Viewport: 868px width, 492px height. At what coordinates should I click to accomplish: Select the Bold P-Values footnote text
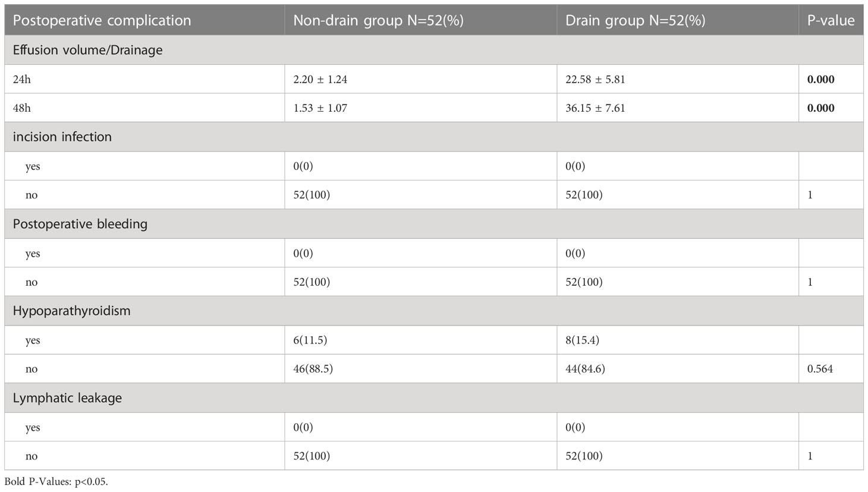(56, 481)
